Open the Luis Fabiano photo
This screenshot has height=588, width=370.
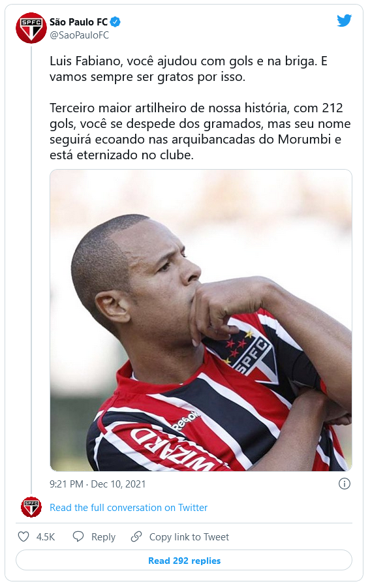(x=201, y=320)
